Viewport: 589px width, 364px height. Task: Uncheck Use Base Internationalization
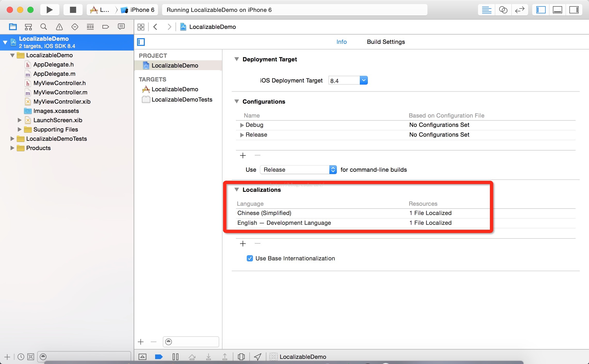point(250,258)
